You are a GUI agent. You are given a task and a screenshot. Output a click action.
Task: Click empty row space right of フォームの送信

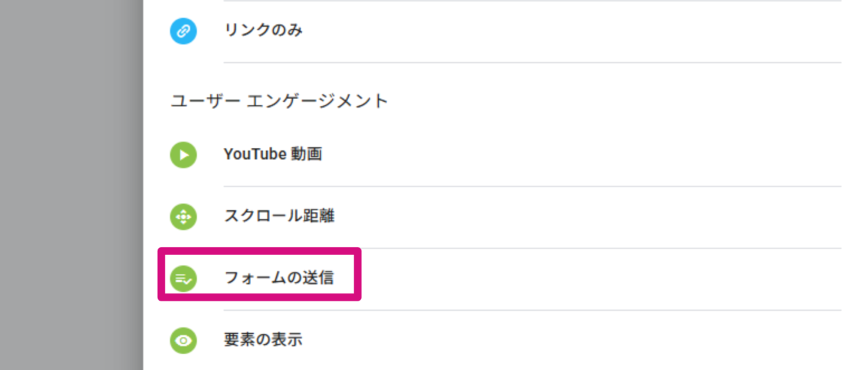point(579,277)
